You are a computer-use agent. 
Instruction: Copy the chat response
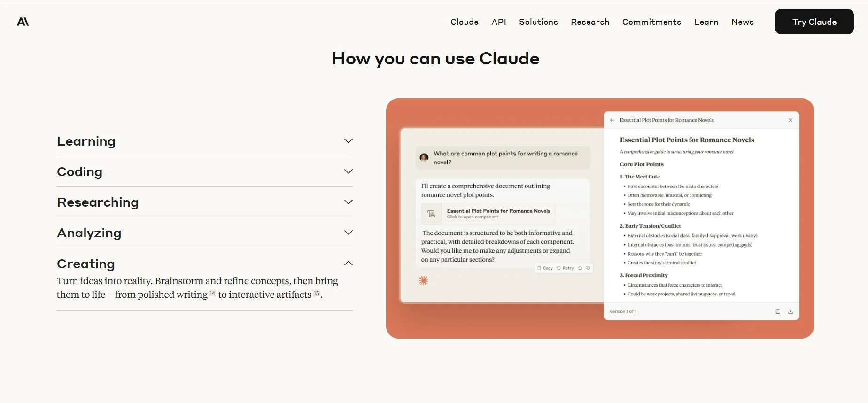545,268
